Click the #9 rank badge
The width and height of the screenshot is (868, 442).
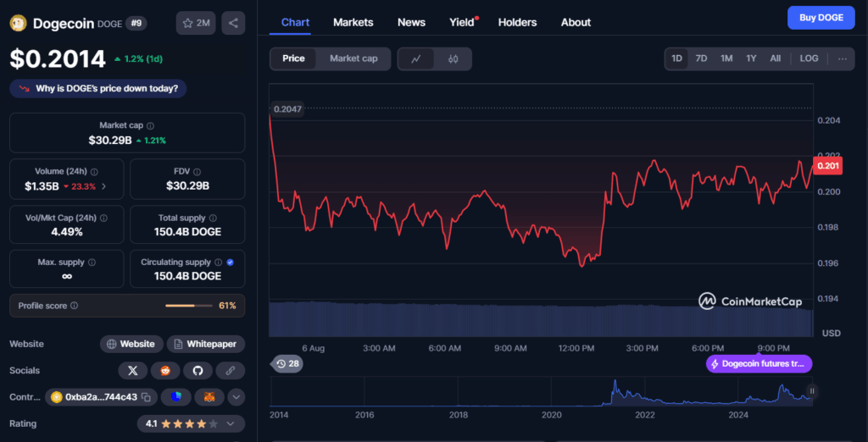[x=136, y=23]
